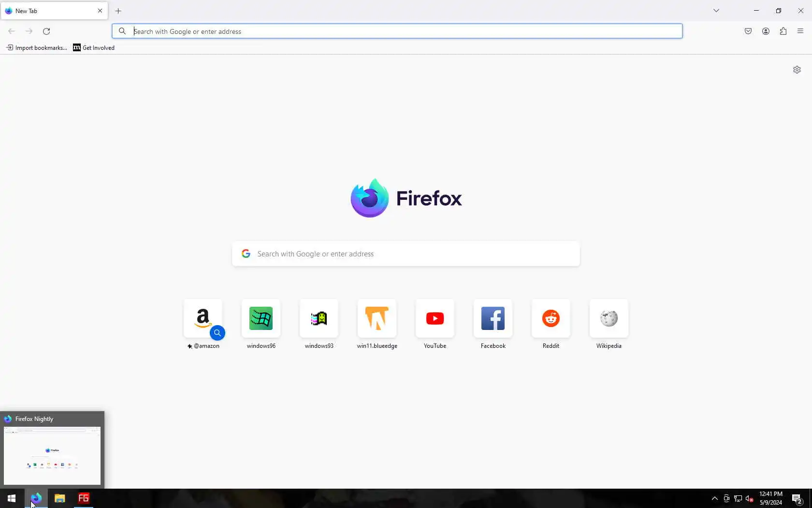Click the Meet Now tray icon
Image resolution: width=812 pixels, height=508 pixels.
726,498
